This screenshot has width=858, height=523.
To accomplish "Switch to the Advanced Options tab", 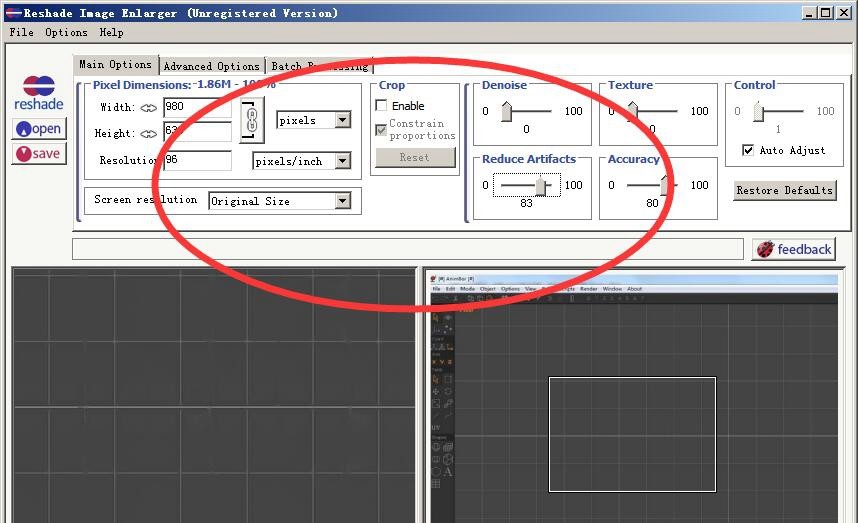I will [x=211, y=66].
